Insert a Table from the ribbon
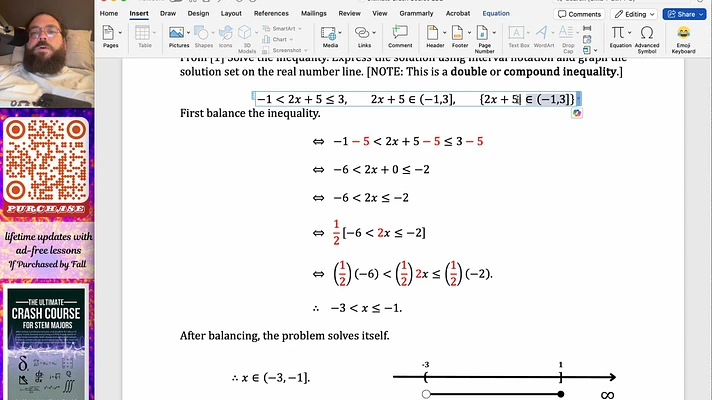The image size is (712, 400). (x=142, y=33)
